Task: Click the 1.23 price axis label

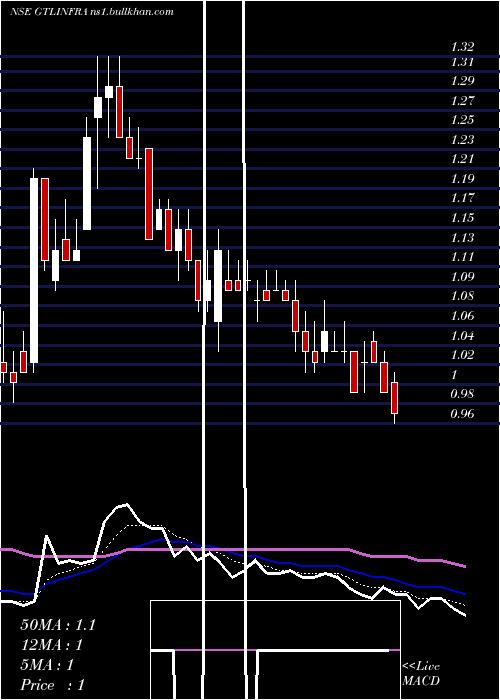Action: click(462, 140)
